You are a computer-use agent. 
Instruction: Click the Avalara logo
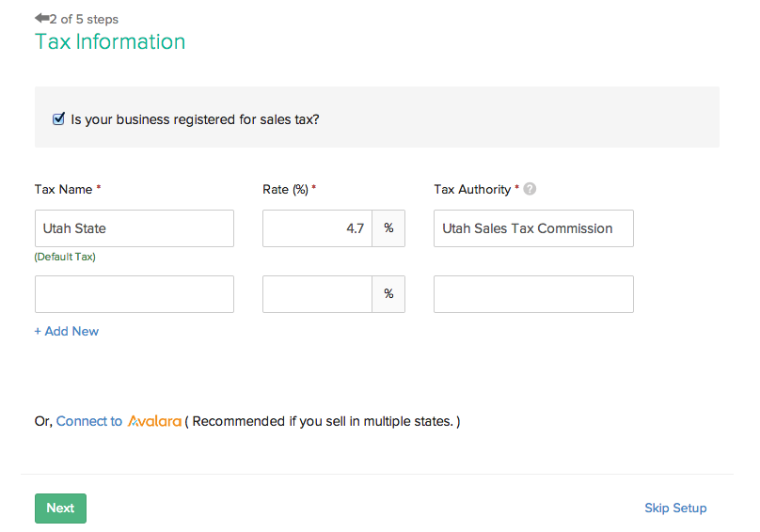tap(154, 421)
